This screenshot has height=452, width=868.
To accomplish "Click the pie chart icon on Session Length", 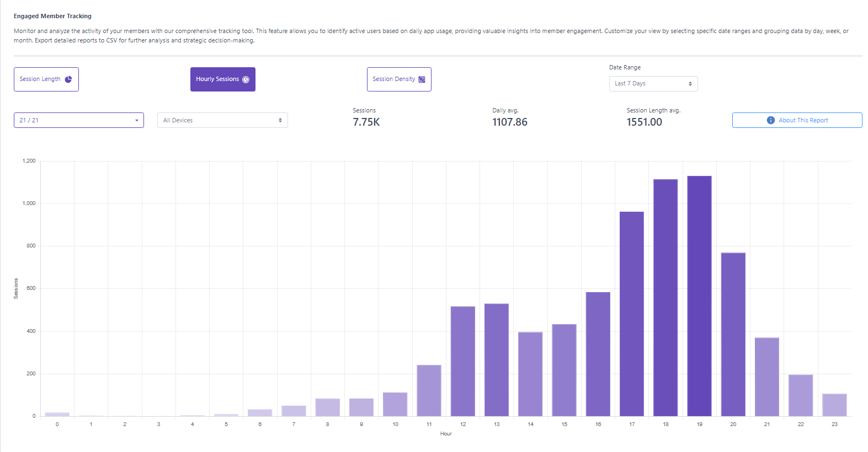I will coord(68,79).
